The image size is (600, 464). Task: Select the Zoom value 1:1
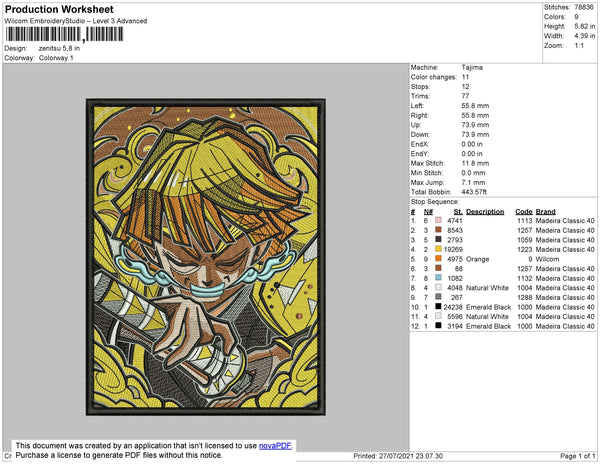tap(579, 46)
